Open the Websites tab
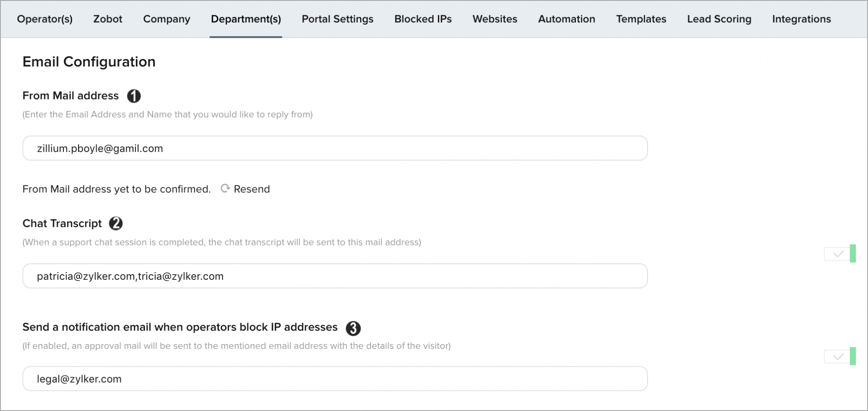The width and height of the screenshot is (868, 411). [495, 19]
